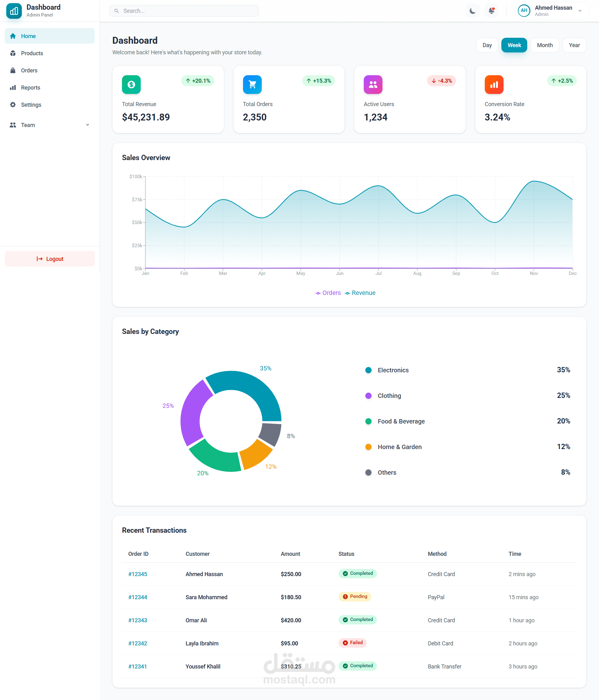The height and width of the screenshot is (700, 599).
Task: Click the Dashboard logo icon
Action: coord(14,11)
